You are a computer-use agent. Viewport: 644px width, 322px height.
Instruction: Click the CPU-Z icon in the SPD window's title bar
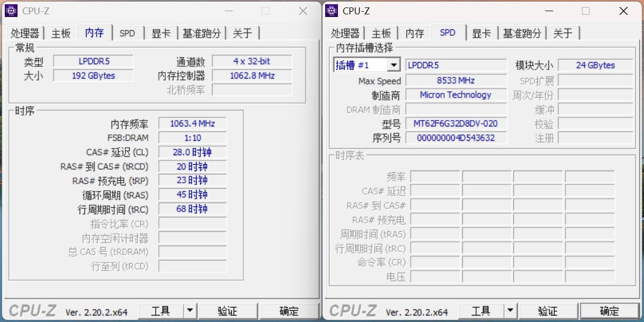(x=332, y=11)
